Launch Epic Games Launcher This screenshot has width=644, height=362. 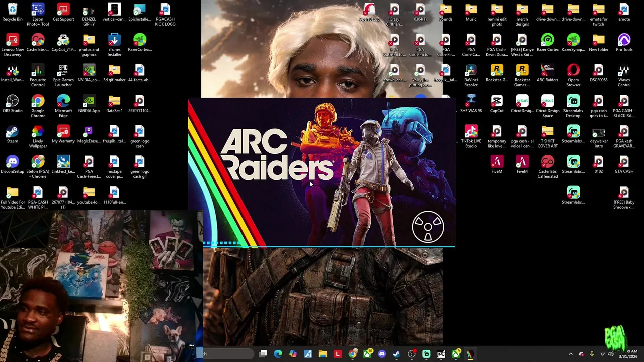(x=63, y=76)
